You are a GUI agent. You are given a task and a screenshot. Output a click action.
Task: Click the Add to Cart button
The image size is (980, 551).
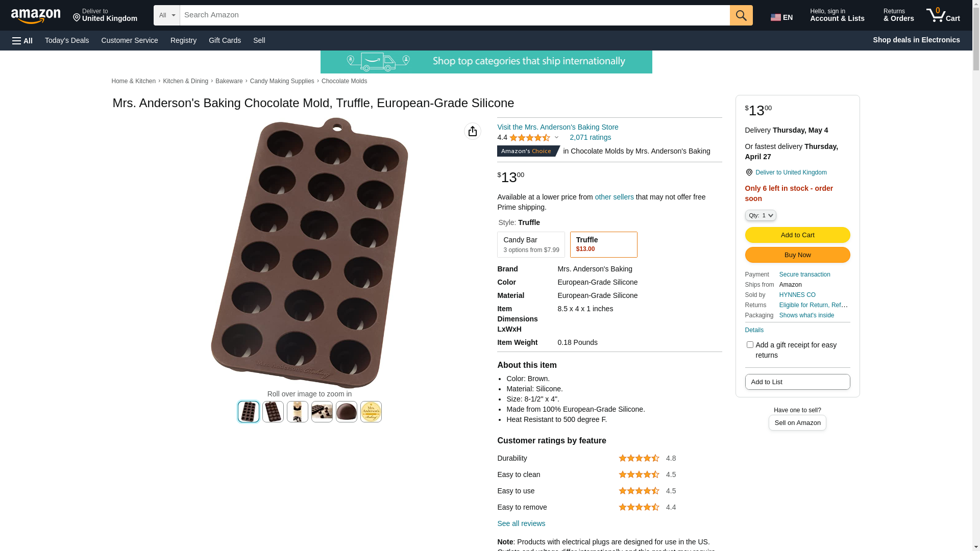(x=797, y=235)
